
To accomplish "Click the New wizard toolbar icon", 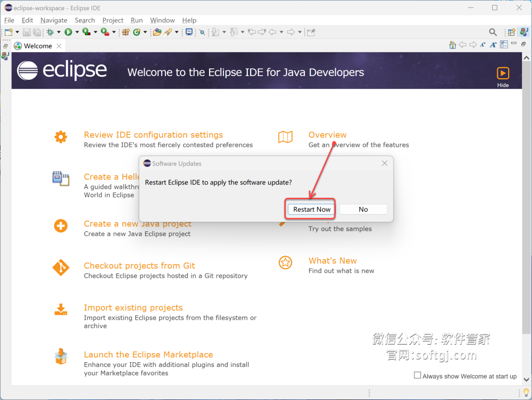I will click(x=9, y=32).
